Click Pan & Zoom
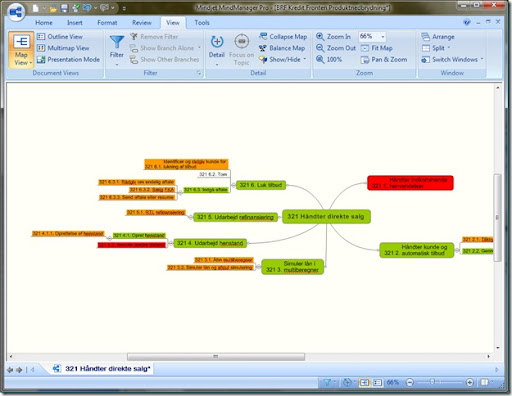The image size is (512, 396). [x=384, y=59]
